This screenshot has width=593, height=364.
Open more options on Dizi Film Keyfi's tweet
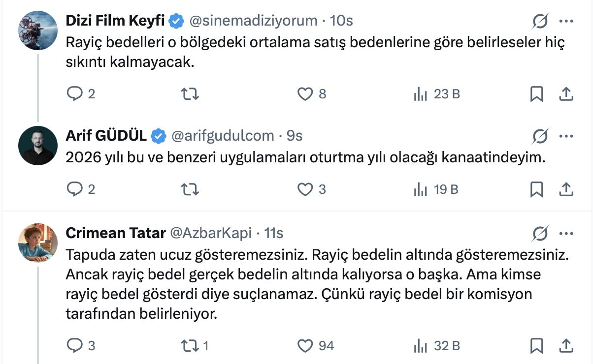(566, 21)
